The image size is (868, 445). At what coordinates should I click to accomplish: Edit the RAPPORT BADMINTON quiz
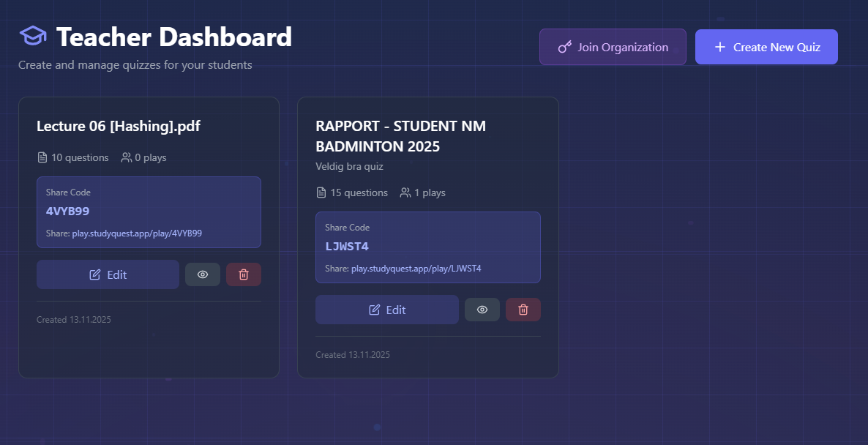386,309
